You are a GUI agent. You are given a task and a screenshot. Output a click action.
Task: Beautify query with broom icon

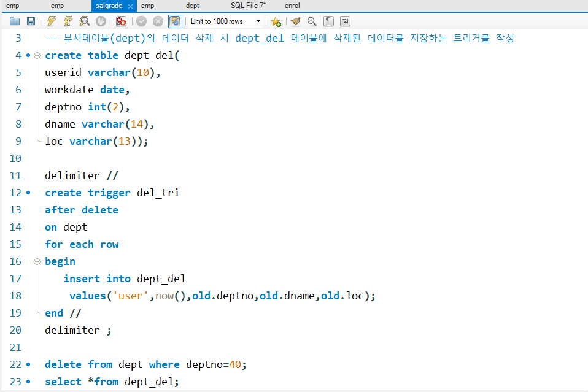click(x=295, y=21)
